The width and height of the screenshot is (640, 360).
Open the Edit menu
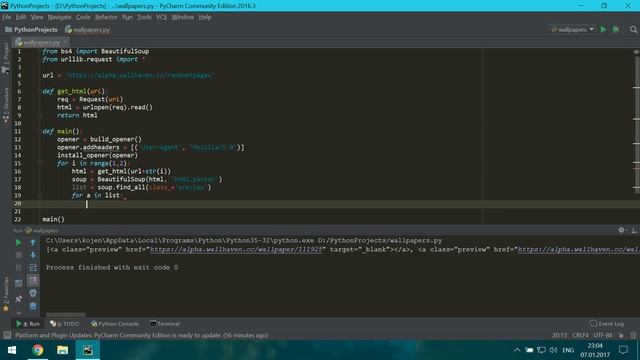tap(21, 17)
